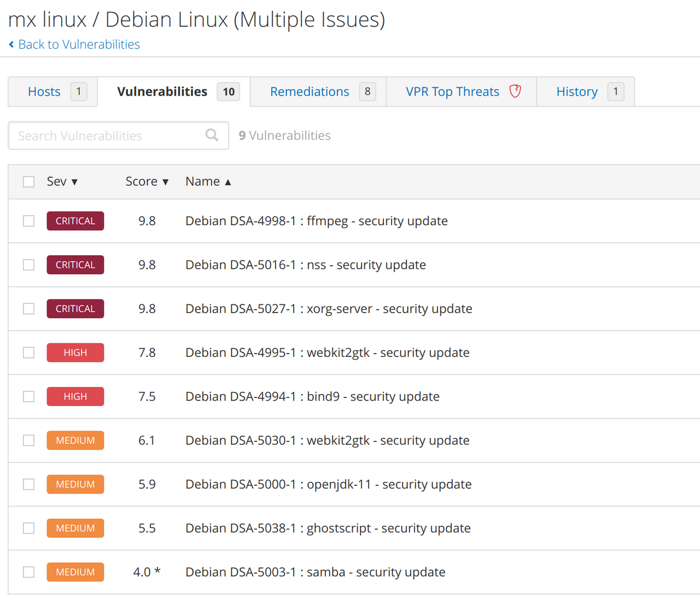Open the openjdk-11 security update row
Screen dimensions: 700x605
tap(328, 484)
